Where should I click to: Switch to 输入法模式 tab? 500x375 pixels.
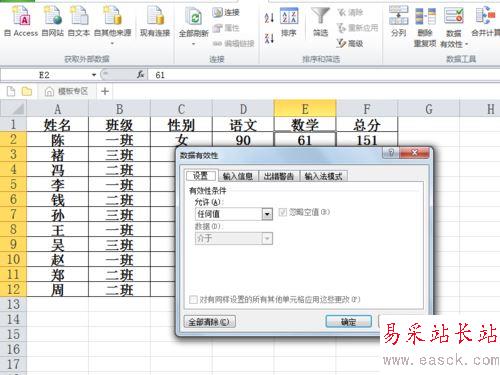[x=323, y=176]
